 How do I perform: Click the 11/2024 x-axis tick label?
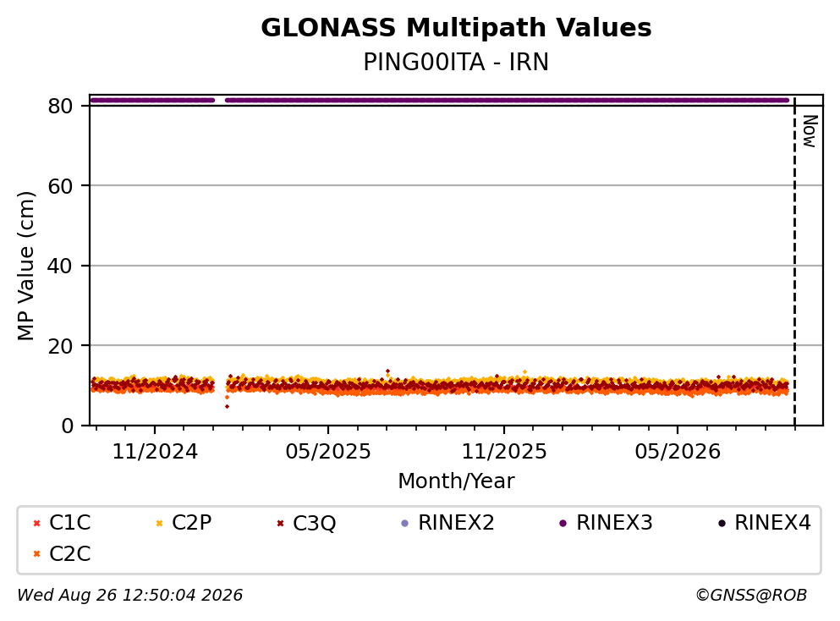coord(155,452)
